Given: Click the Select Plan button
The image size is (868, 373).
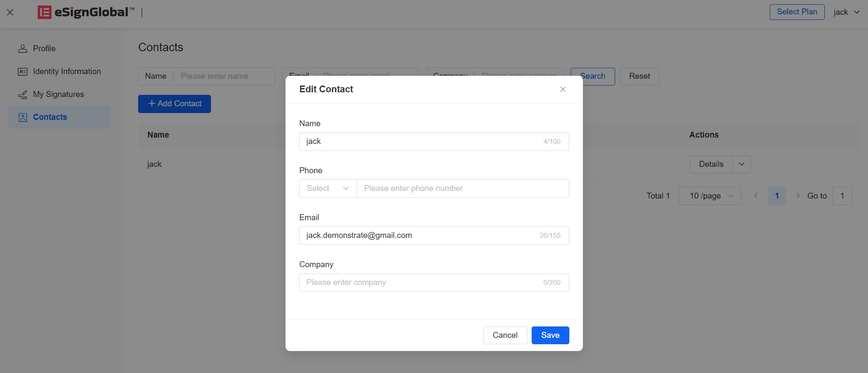Looking at the screenshot, I should click(797, 12).
